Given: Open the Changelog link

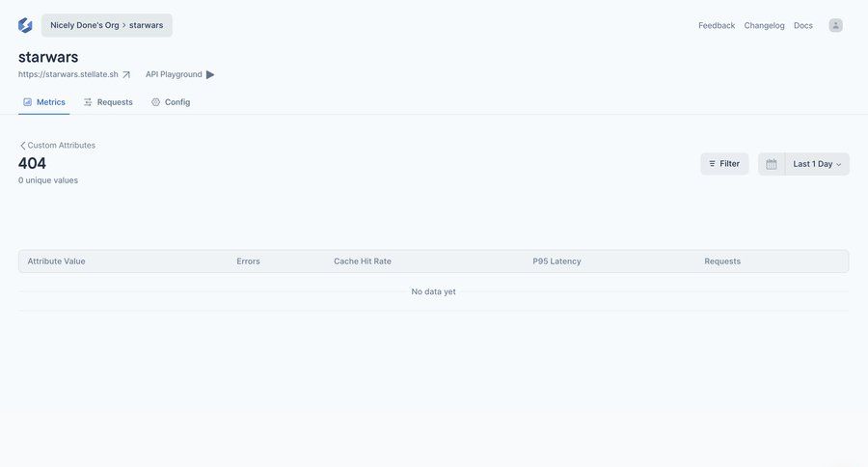Looking at the screenshot, I should tap(764, 25).
